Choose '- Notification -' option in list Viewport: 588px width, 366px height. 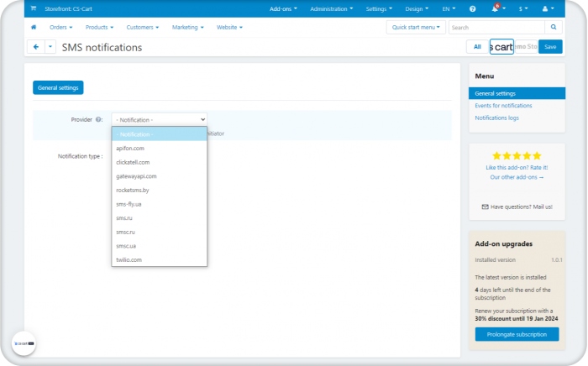click(160, 134)
